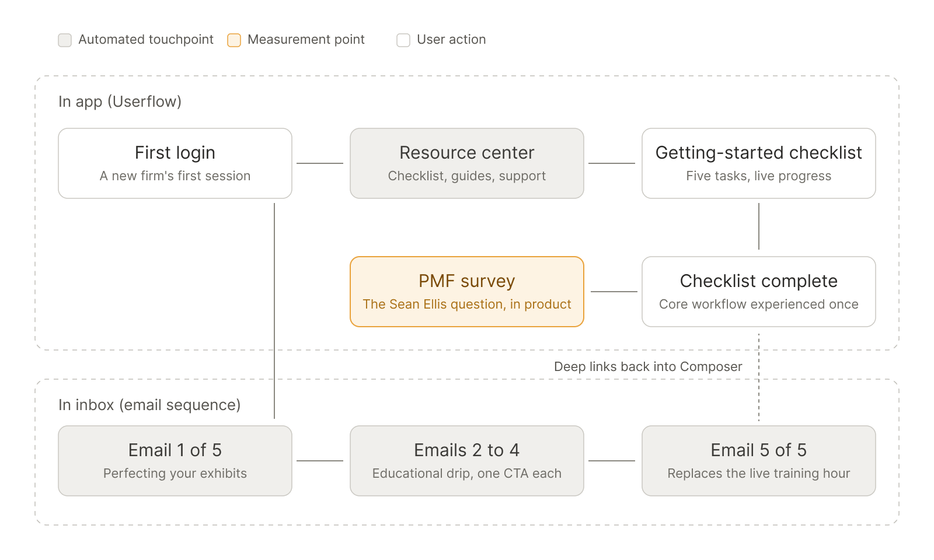Select the Email 1 of 5 node

coord(175,461)
